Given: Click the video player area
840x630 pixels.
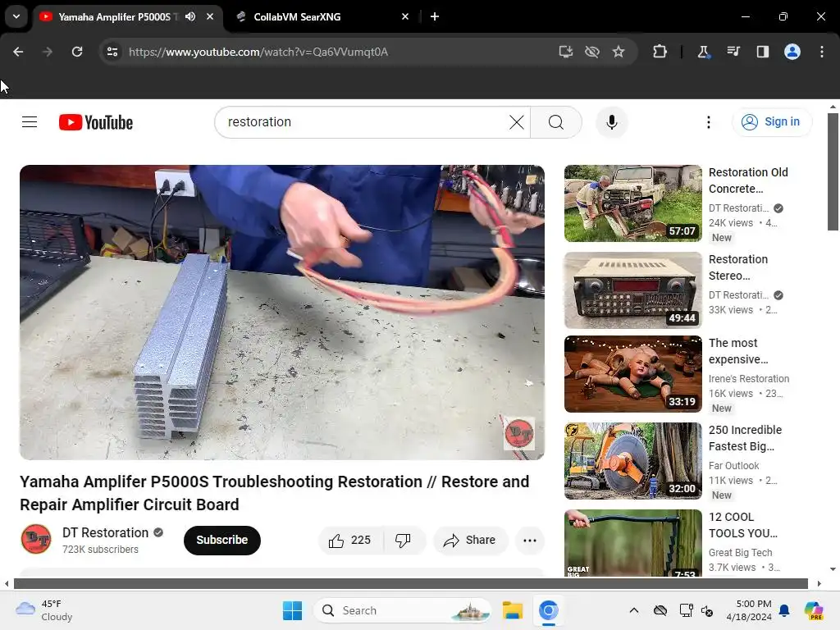Looking at the screenshot, I should [282, 312].
